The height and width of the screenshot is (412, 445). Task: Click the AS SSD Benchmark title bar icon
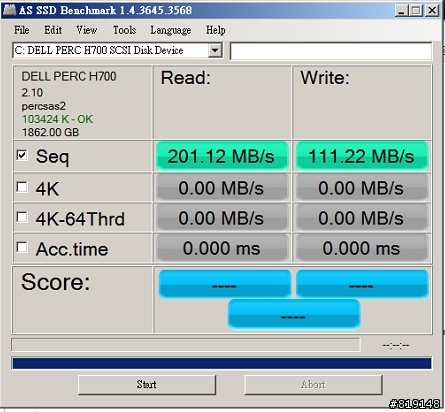coord(9,10)
